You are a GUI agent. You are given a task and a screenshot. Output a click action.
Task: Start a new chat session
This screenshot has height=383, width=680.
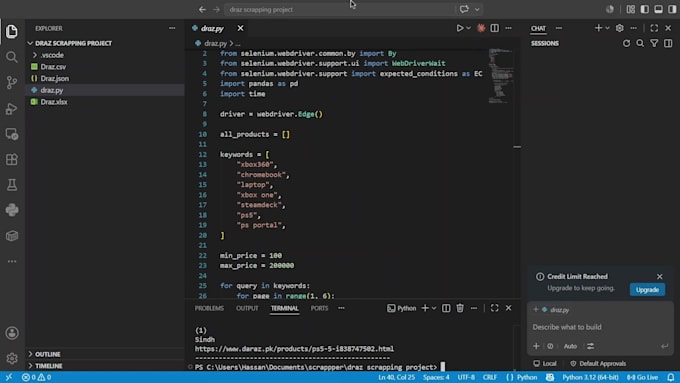pyautogui.click(x=598, y=28)
